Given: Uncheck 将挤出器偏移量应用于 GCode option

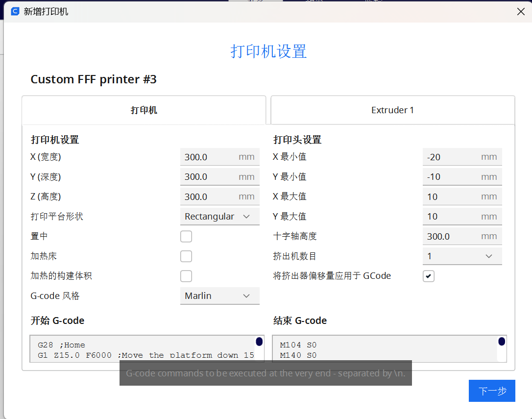Looking at the screenshot, I should 429,276.
